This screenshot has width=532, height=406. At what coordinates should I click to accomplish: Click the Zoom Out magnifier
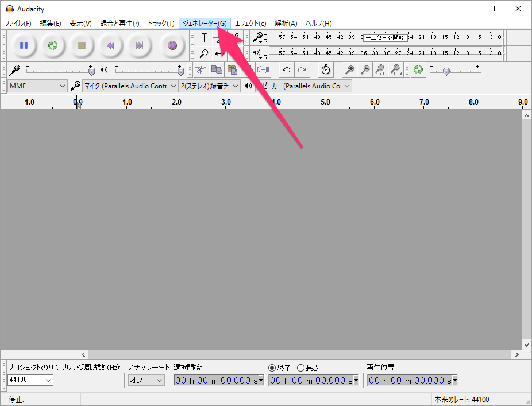(365, 70)
